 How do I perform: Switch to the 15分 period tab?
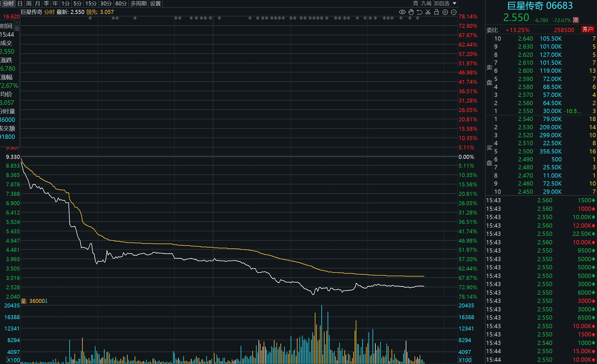click(x=91, y=3)
